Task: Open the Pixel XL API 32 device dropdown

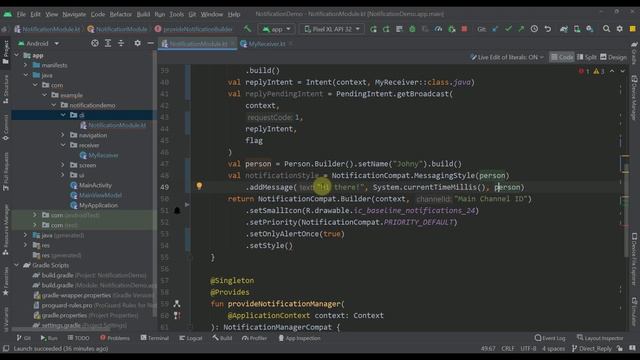Action: coord(332,29)
